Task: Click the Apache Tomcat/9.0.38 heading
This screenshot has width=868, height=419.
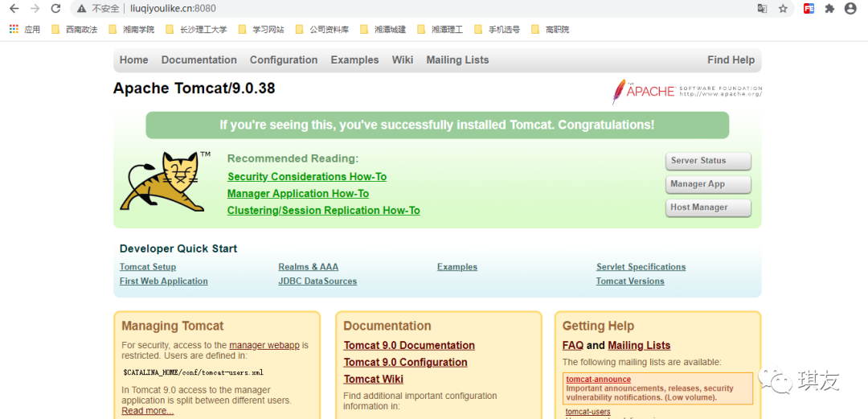Action: coord(194,88)
